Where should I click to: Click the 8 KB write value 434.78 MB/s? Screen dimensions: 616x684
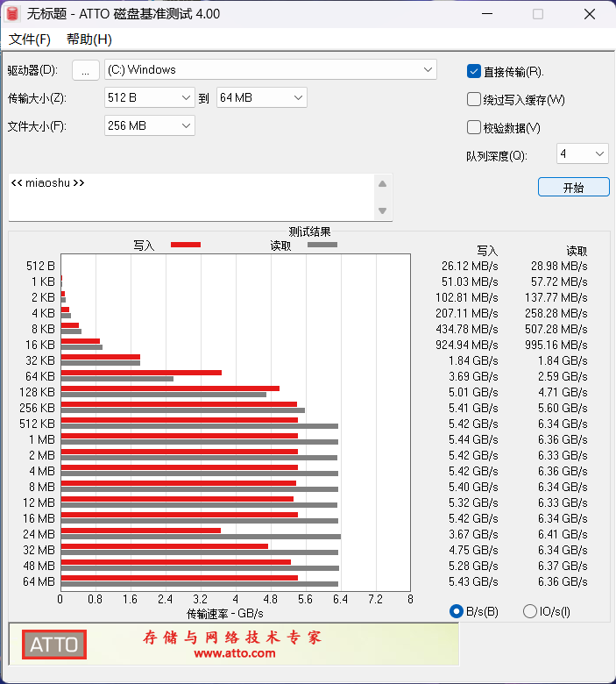[x=467, y=330]
